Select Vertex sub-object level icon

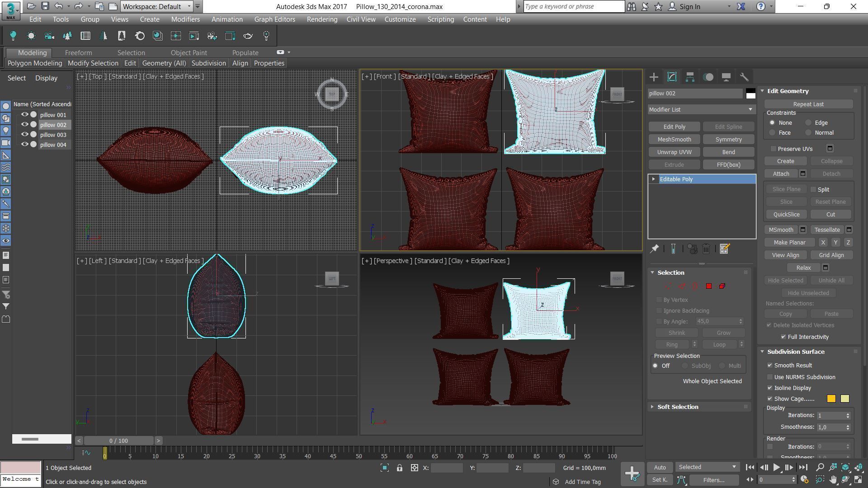pos(668,286)
